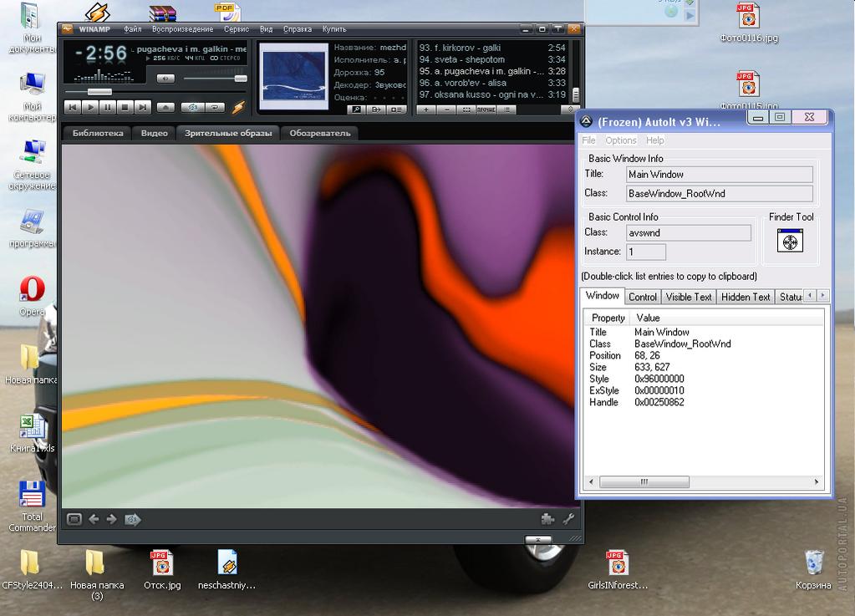This screenshot has width=855, height=616.
Task: Pause the current Winamp track
Action: 108,107
